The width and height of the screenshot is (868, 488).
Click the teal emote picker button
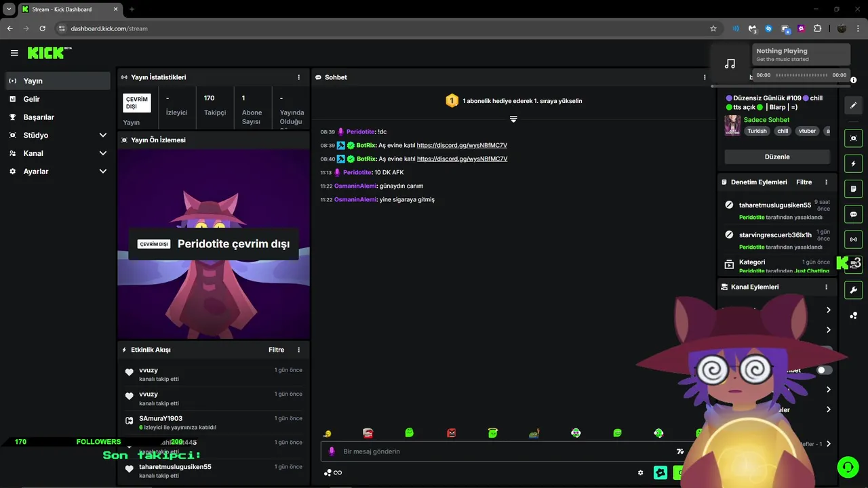tap(660, 473)
